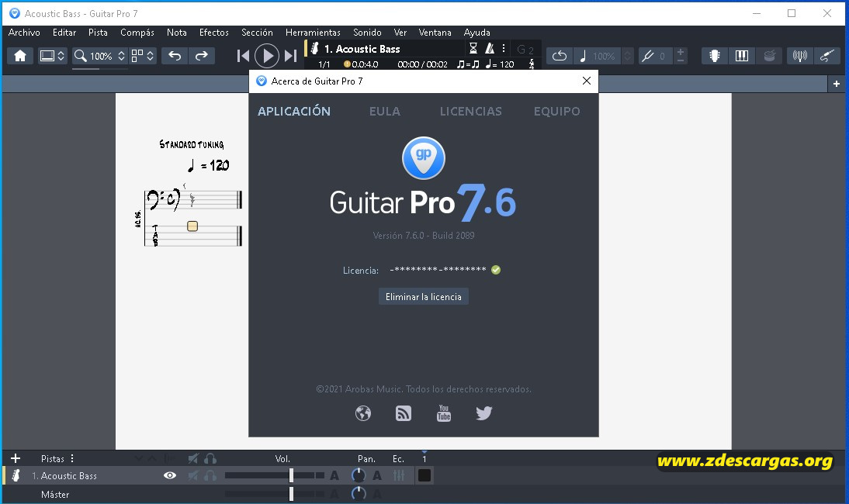Open the Efectos menu
The height and width of the screenshot is (504, 849).
(214, 33)
